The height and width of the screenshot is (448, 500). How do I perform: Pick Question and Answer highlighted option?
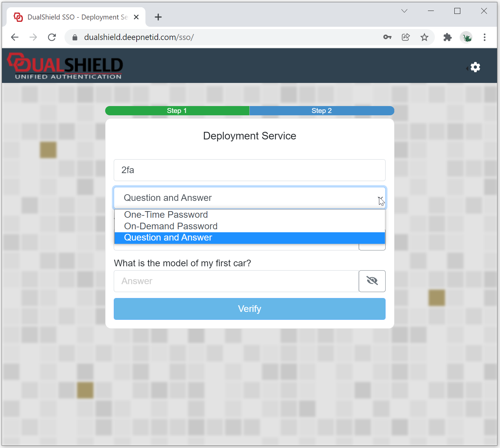[168, 238]
